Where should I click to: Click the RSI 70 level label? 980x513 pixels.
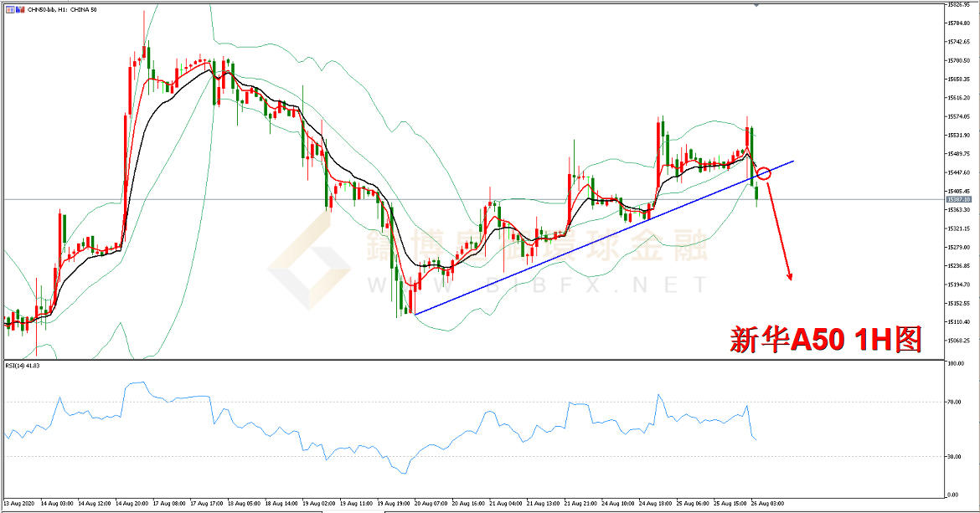(952, 403)
